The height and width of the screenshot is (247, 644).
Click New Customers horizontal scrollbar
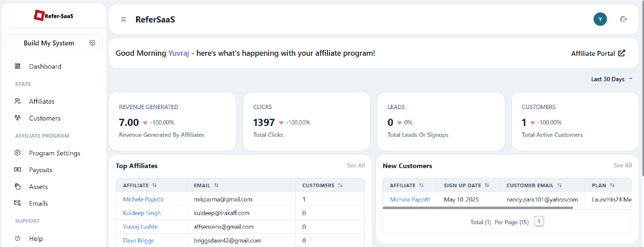tap(478, 208)
